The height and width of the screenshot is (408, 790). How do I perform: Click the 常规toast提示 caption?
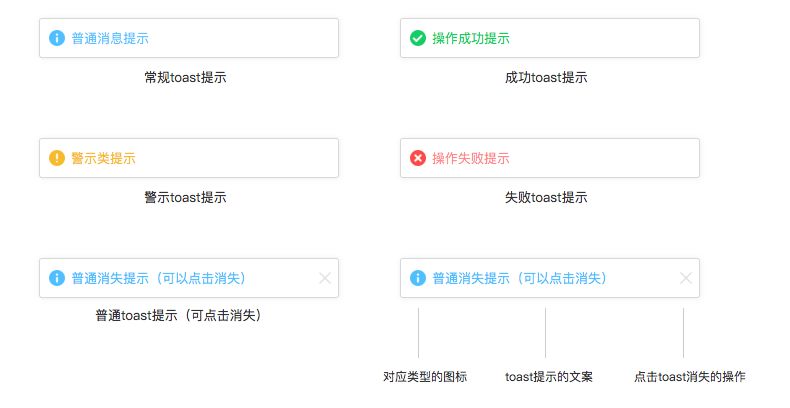click(185, 78)
